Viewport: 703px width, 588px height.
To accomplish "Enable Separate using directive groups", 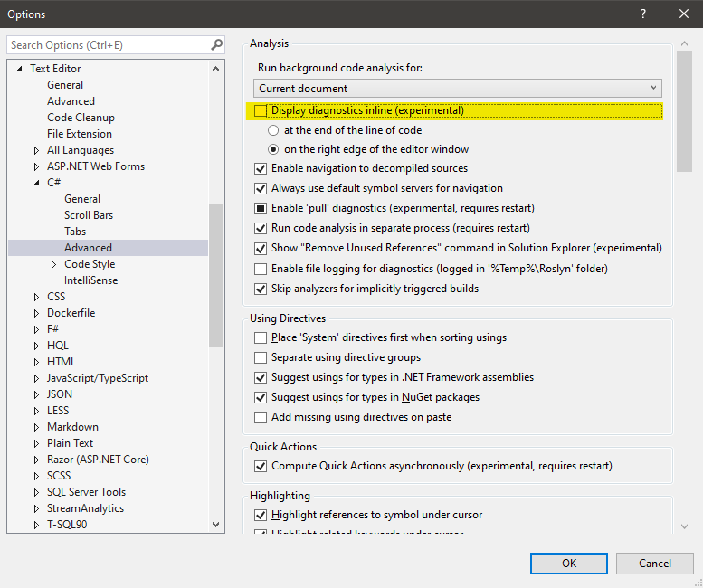I will click(261, 357).
